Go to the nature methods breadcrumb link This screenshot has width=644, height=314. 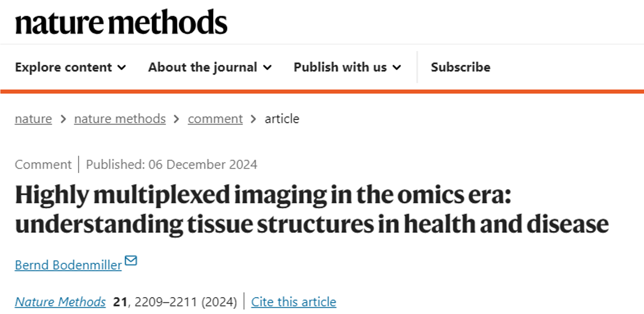click(120, 119)
